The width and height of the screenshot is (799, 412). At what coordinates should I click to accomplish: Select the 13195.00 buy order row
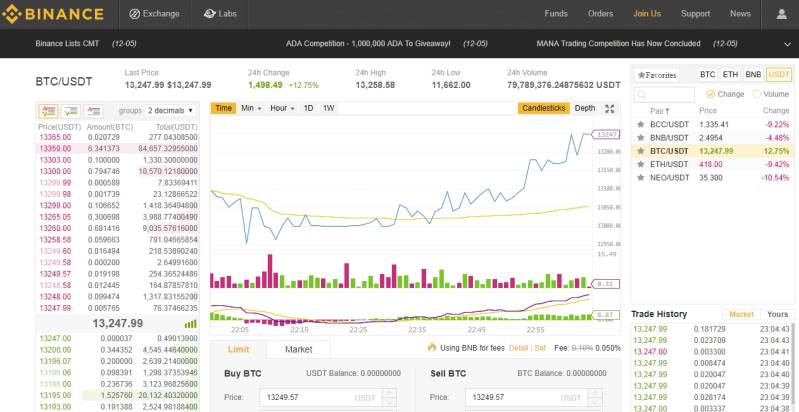click(x=118, y=396)
